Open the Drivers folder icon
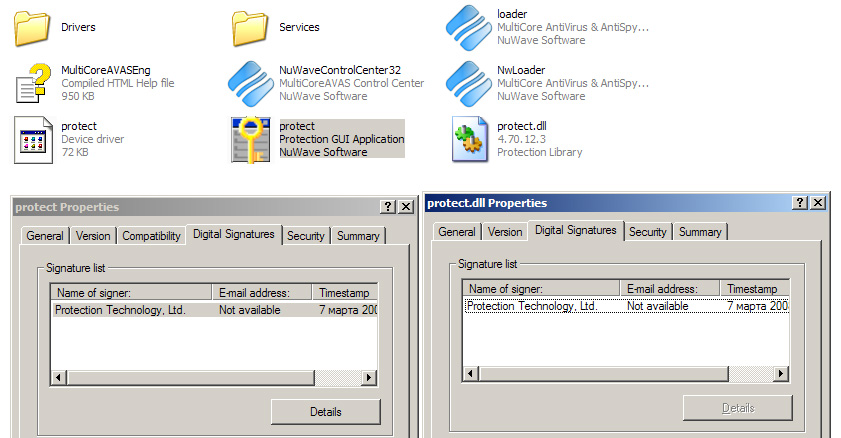Screen dimensions: 841x438 click(32, 28)
